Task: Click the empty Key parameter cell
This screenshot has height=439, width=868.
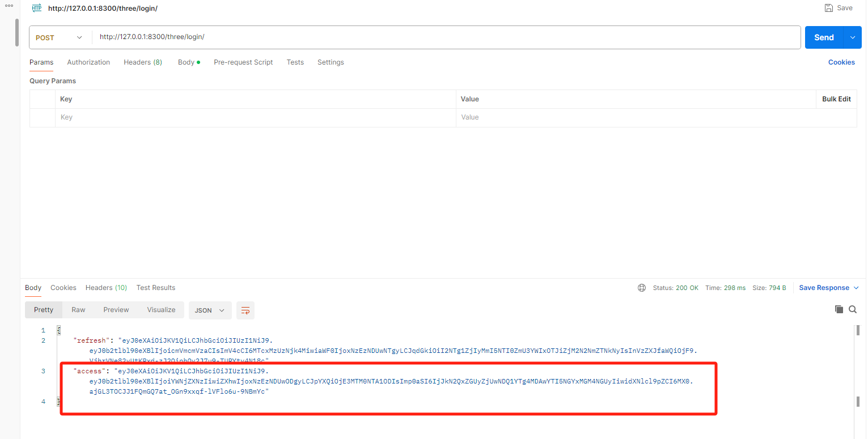Action: click(256, 117)
